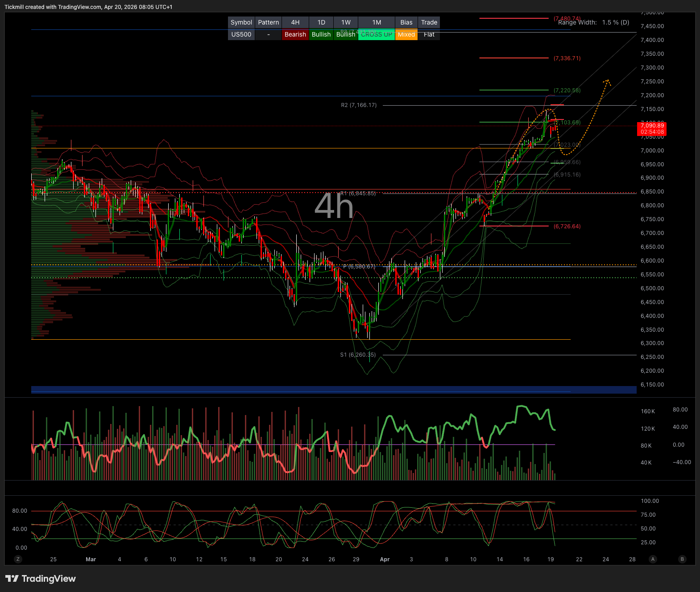Click the Z icon on the time axis

pyautogui.click(x=18, y=559)
